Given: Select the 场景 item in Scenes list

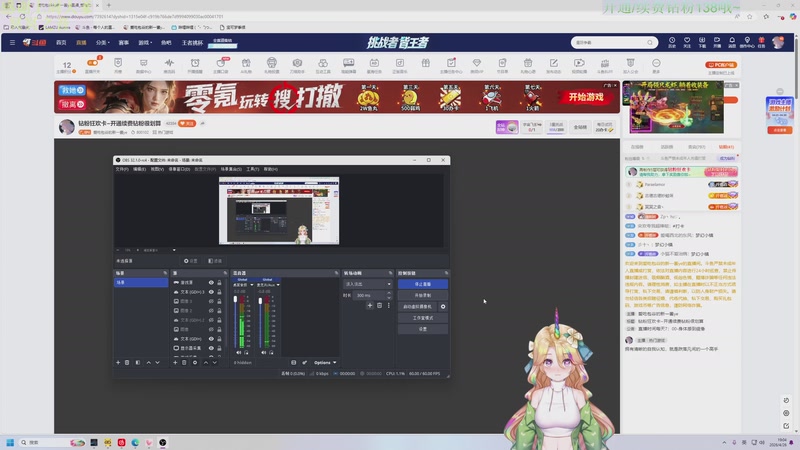Looking at the screenshot, I should pyautogui.click(x=141, y=282).
